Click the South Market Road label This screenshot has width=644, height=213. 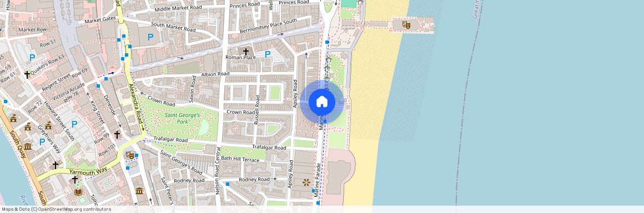(x=173, y=27)
